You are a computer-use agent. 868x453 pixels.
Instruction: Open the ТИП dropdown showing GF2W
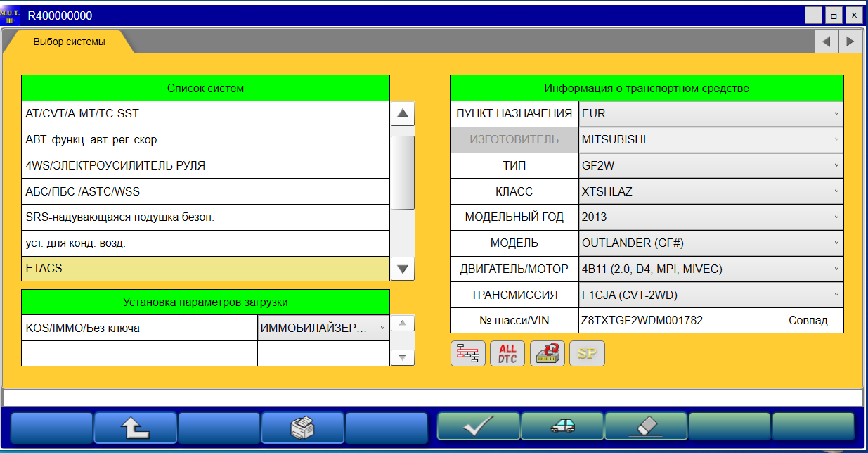[x=711, y=165]
